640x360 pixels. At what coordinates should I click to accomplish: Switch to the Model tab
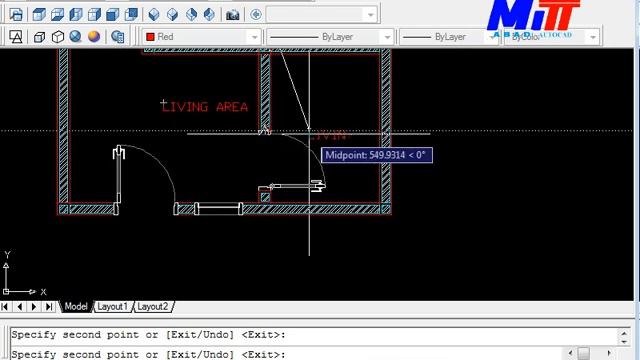[76, 307]
